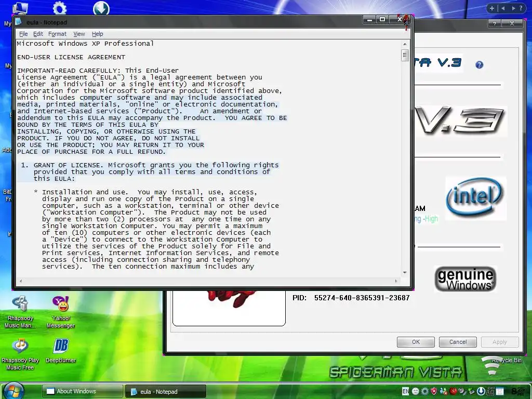The height and width of the screenshot is (399, 532).
Task: Click the EN language indicator in tray
Action: 405,391
